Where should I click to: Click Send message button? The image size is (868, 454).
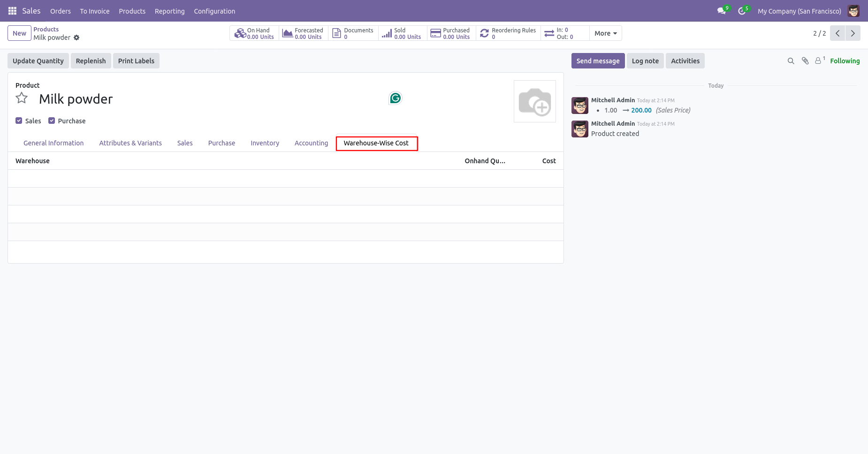(598, 61)
